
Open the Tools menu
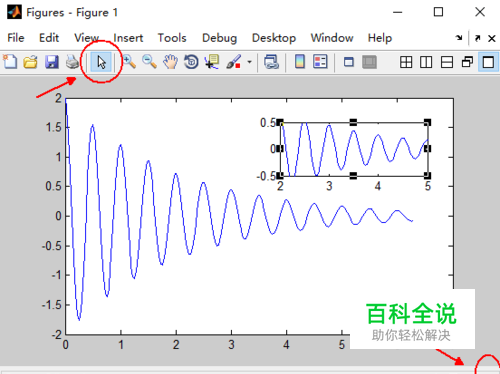click(172, 38)
